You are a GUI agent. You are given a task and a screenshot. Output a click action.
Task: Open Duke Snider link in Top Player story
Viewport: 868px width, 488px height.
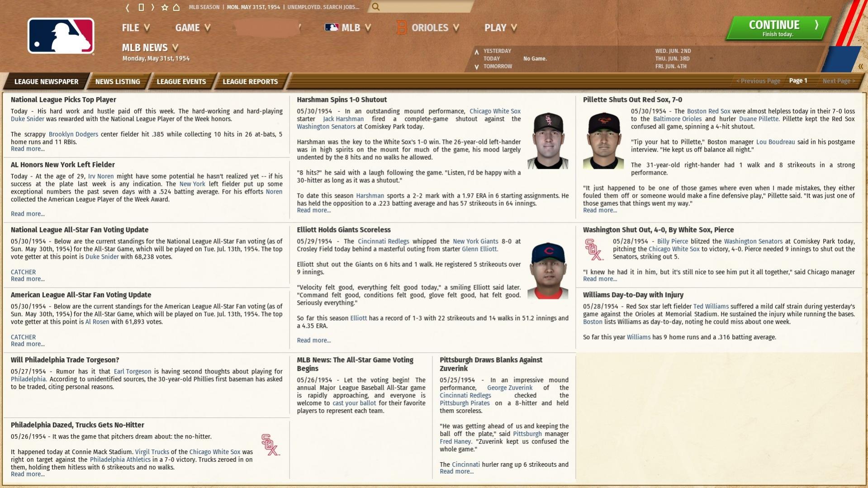click(x=28, y=119)
